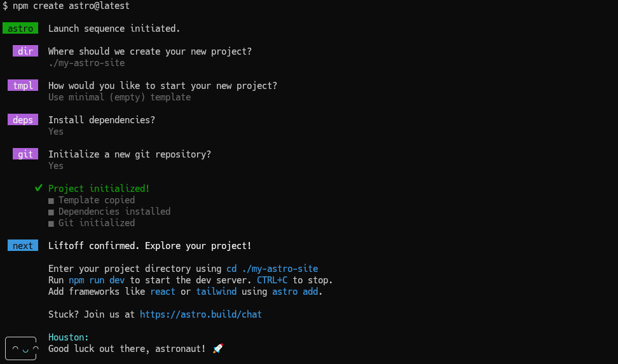Click the Houston smiley face icon
Image resolution: width=618 pixels, height=364 pixels.
[22, 349]
